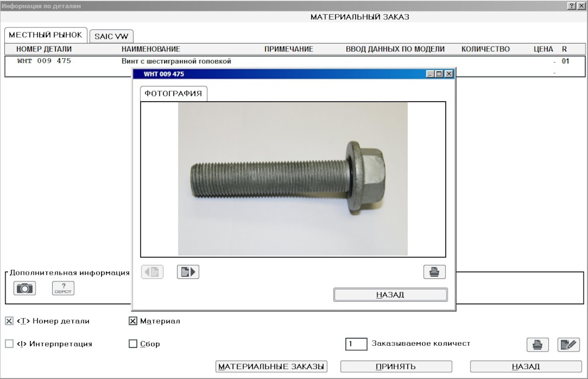Select the МЕСТНЫЙ РЫНОК tab

[46, 35]
